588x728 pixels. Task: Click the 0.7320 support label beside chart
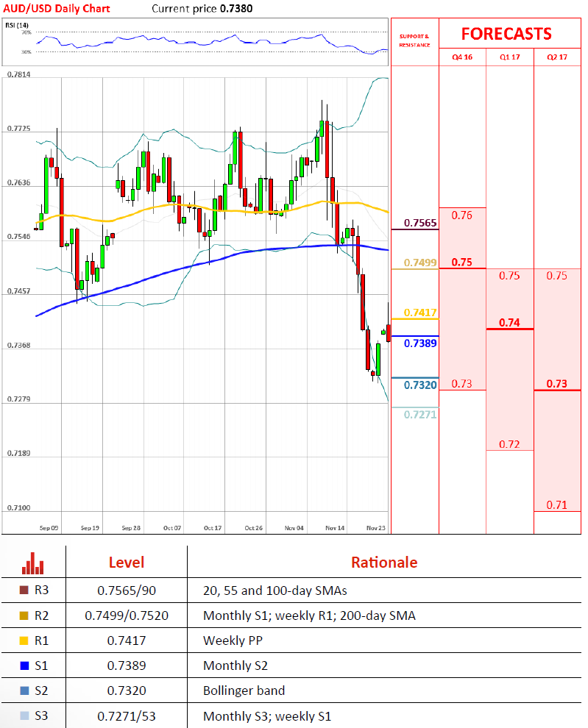pyautogui.click(x=420, y=385)
